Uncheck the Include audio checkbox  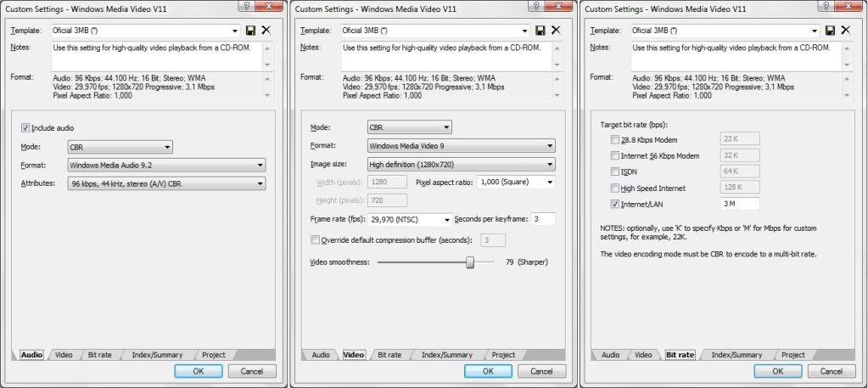click(x=25, y=127)
